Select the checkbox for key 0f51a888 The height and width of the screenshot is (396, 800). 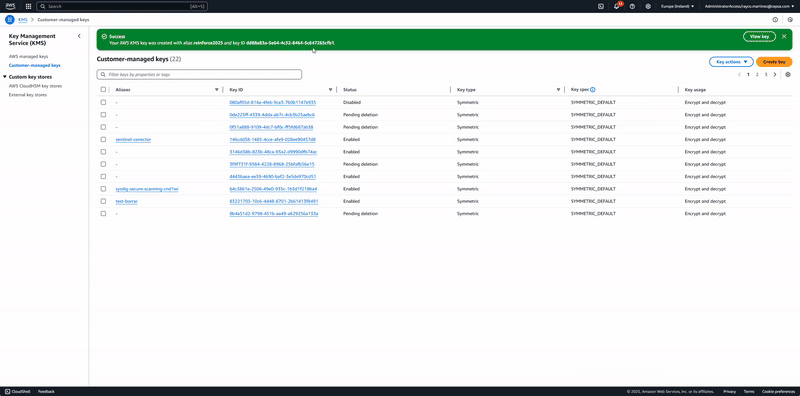(x=103, y=127)
